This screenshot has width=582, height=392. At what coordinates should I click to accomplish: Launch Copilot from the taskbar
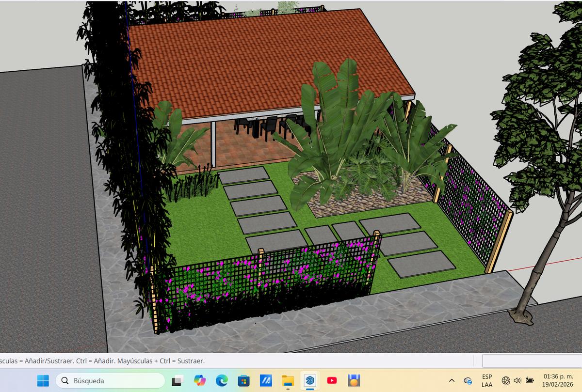(200, 381)
